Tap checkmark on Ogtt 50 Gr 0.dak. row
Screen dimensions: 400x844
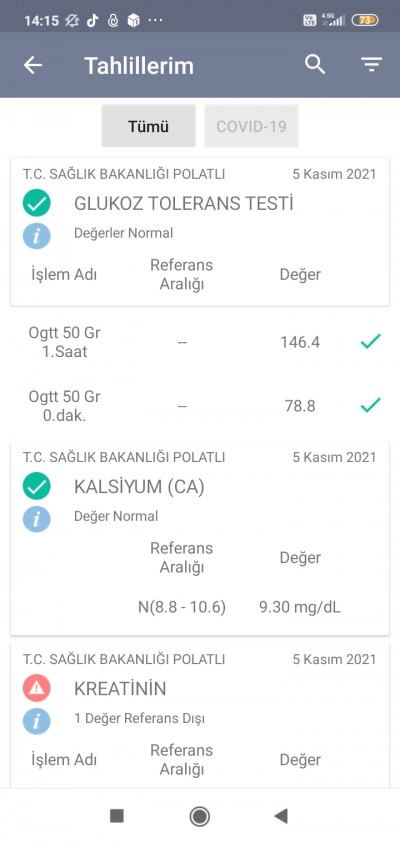pos(370,405)
